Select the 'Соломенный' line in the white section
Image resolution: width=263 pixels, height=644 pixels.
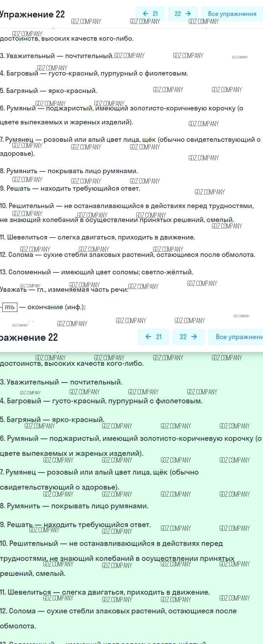click(97, 272)
